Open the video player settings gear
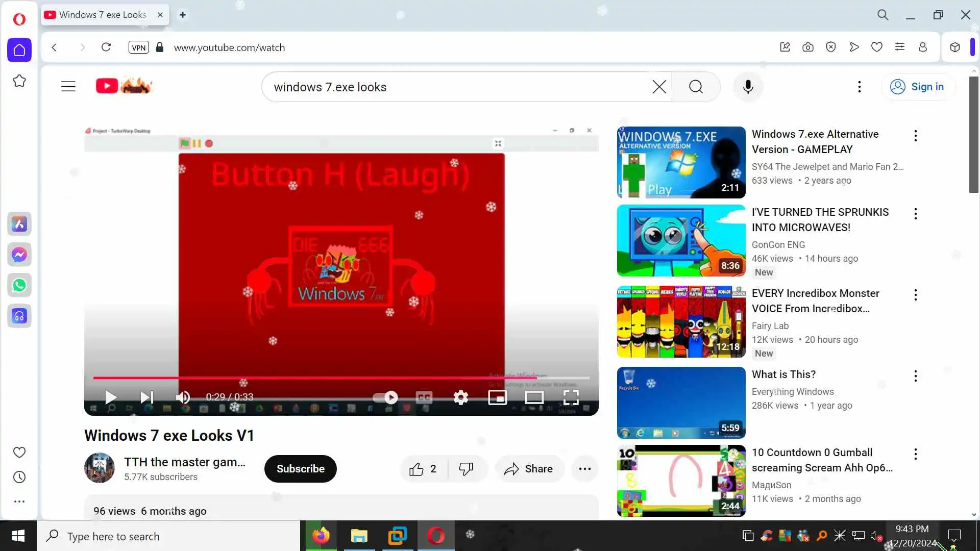The height and width of the screenshot is (551, 980). tap(460, 397)
